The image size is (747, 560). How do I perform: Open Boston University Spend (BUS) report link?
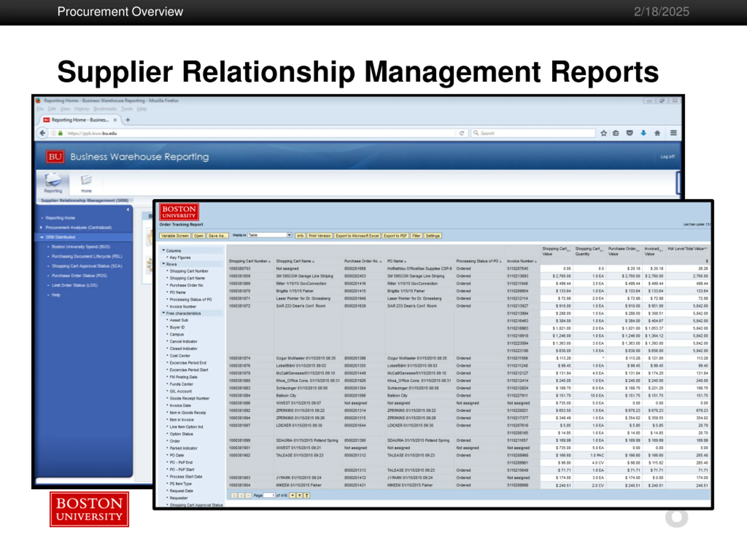click(81, 247)
